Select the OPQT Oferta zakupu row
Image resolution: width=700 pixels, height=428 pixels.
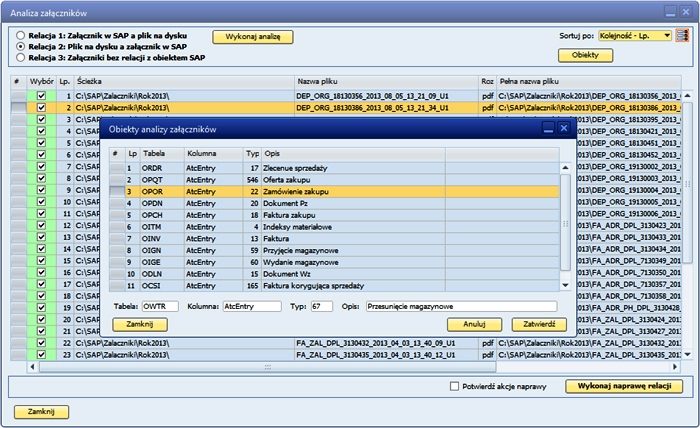point(334,180)
